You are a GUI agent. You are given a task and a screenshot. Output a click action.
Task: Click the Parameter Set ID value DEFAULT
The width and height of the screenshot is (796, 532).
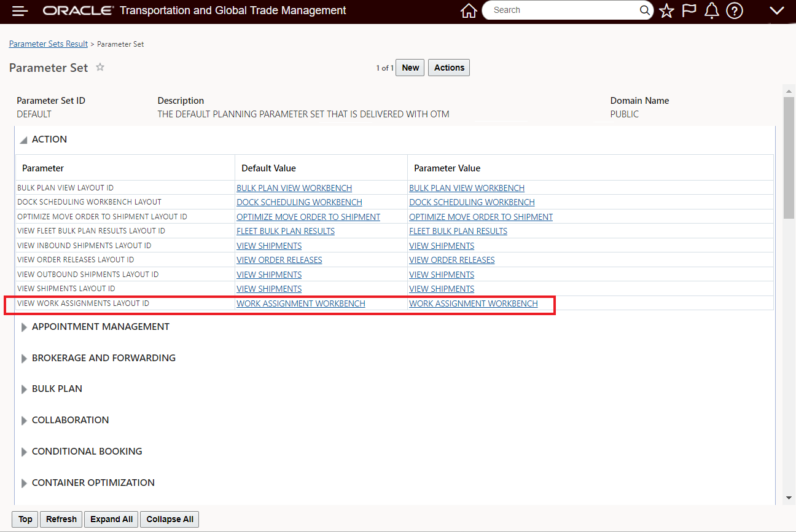pyautogui.click(x=34, y=114)
